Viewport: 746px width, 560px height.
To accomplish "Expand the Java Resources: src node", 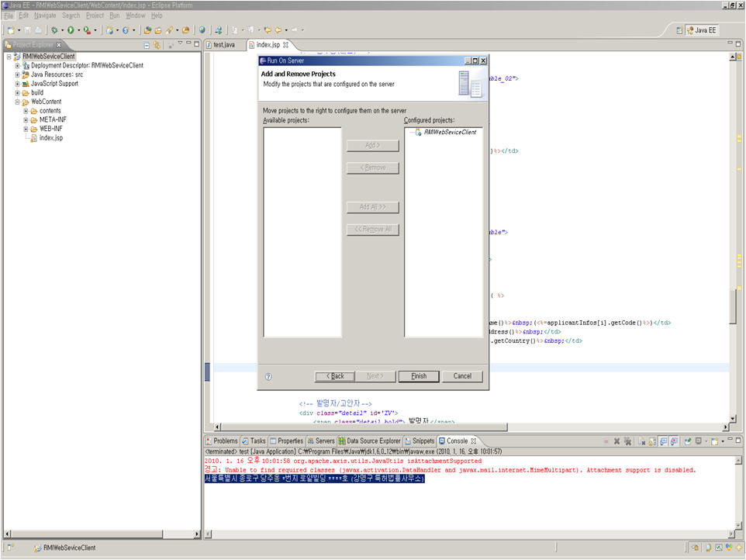I will click(17, 74).
